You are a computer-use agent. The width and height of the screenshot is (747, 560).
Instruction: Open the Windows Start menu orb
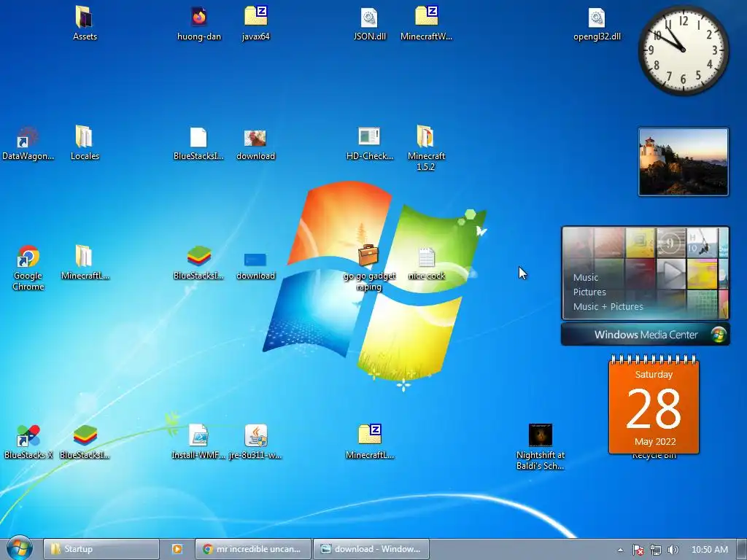coord(20,548)
